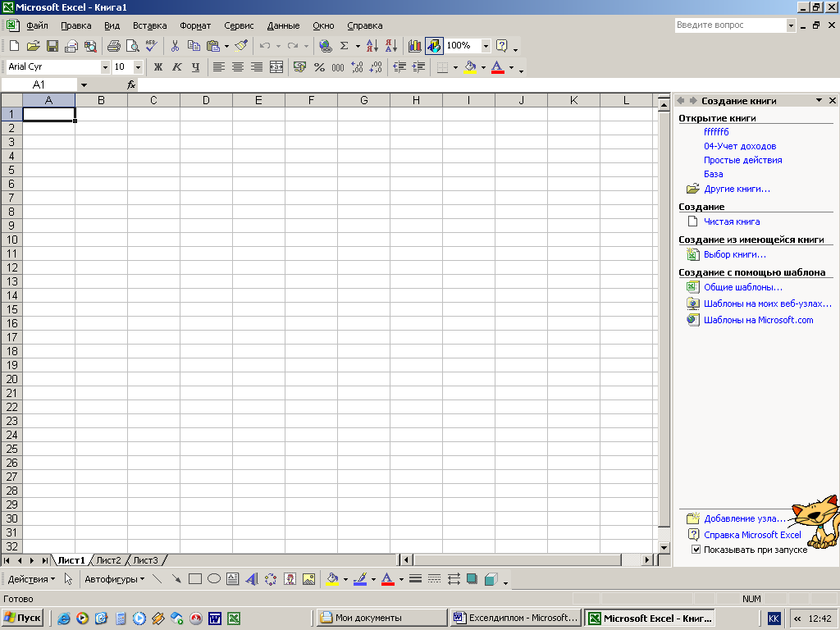Paste from clipboard icon
The image size is (840, 630).
pyautogui.click(x=213, y=46)
